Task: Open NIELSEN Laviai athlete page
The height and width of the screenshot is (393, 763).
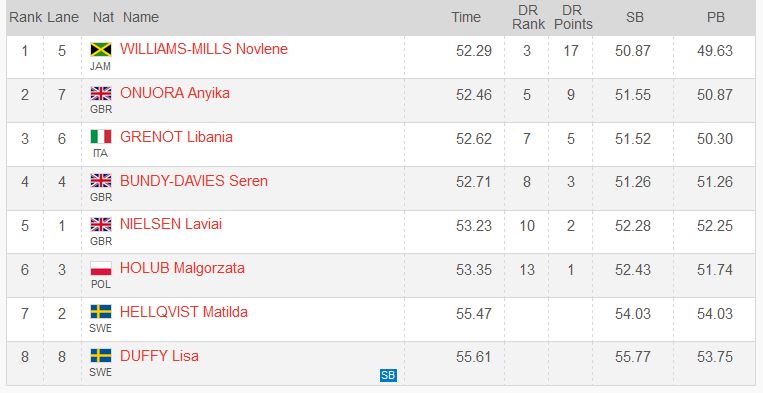Action: click(171, 224)
